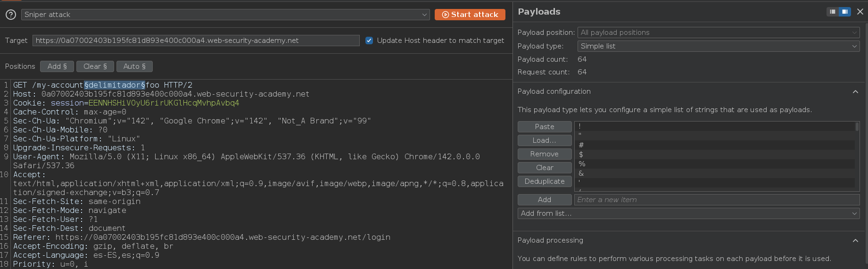This screenshot has width=868, height=269.
Task: Close the Payloads panel
Action: [x=860, y=12]
